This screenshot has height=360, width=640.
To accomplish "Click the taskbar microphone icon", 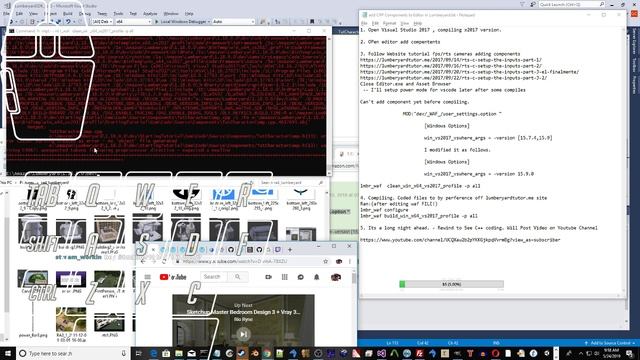I will point(124,353).
